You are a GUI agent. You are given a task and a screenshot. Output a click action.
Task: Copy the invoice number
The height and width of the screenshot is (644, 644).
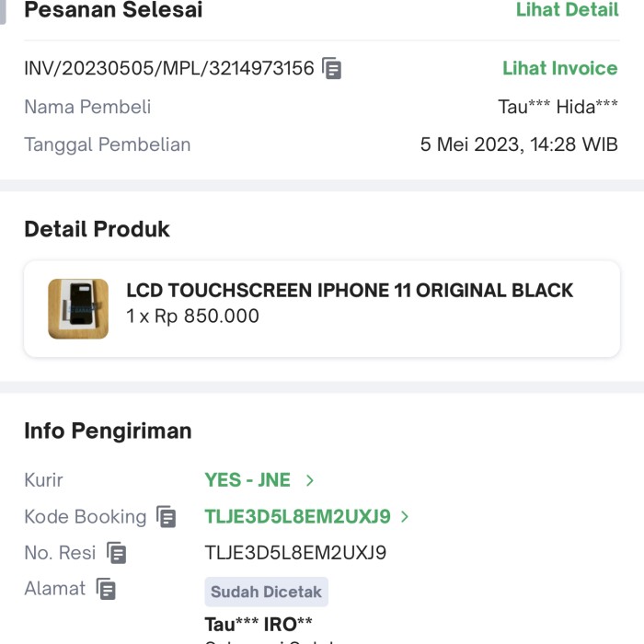pyautogui.click(x=332, y=69)
